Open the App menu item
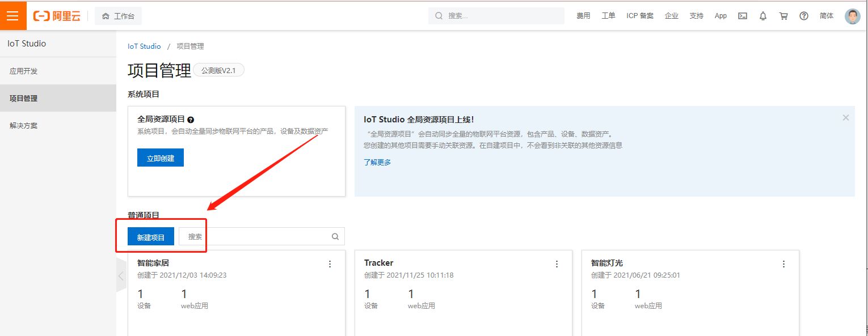This screenshot has height=336, width=868. pyautogui.click(x=720, y=16)
